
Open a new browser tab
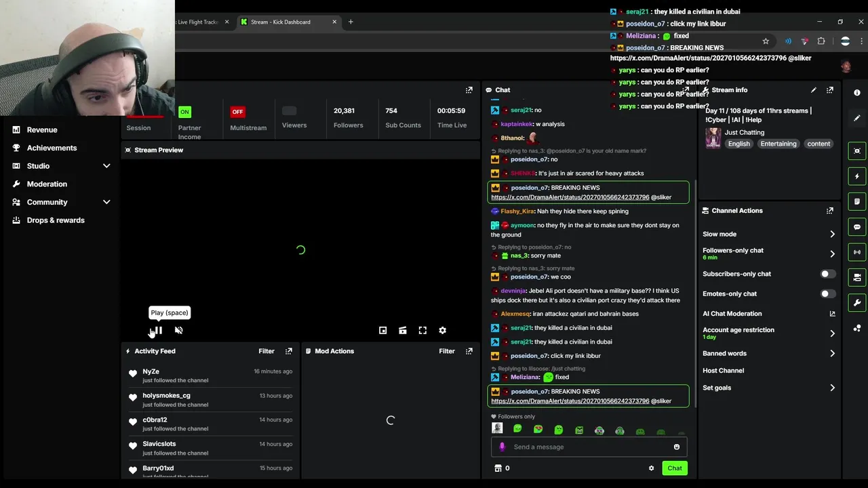(x=351, y=22)
